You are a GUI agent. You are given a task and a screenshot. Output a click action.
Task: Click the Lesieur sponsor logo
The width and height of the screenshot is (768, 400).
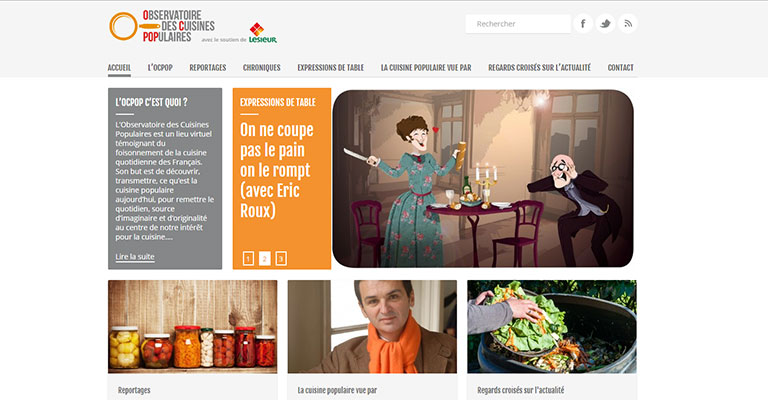pos(263,33)
